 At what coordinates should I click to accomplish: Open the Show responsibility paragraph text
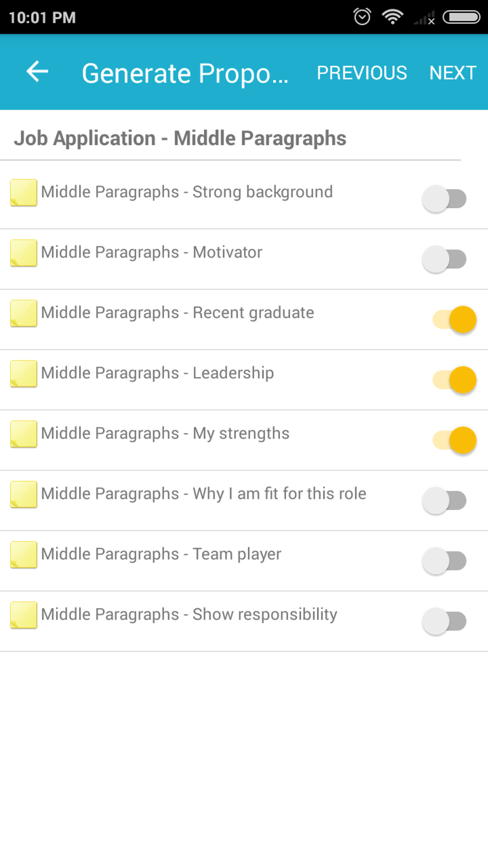(x=189, y=614)
